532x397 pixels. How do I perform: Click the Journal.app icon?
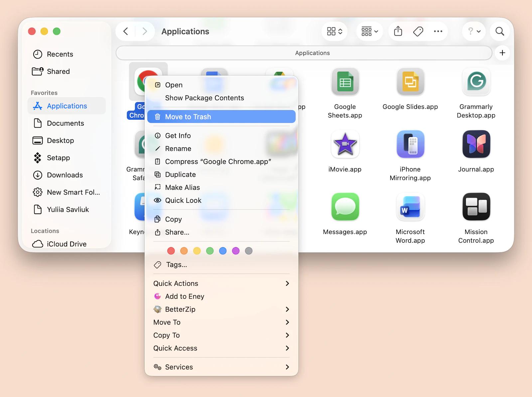[x=476, y=144]
